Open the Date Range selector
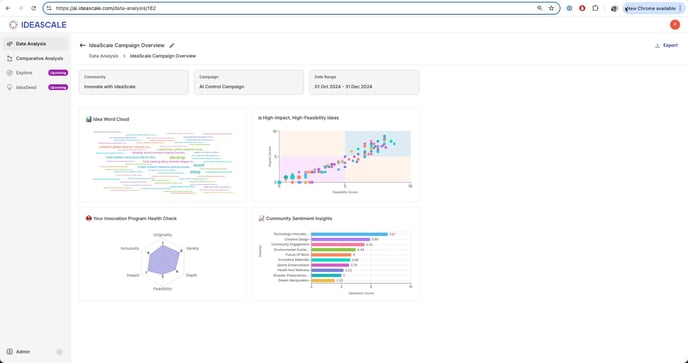Viewport: 688px width, 363px height. point(364,83)
